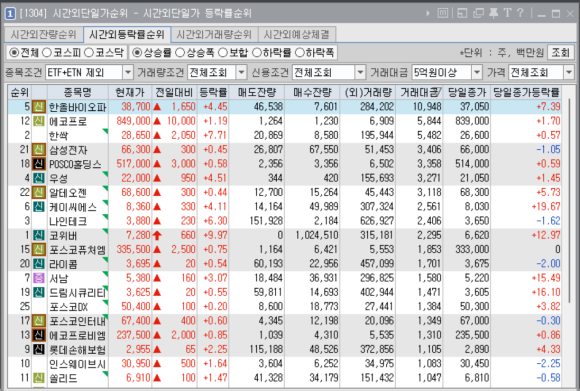Select the 상승률 radio button
Viewport: 580px width, 391px height.
(x=137, y=53)
